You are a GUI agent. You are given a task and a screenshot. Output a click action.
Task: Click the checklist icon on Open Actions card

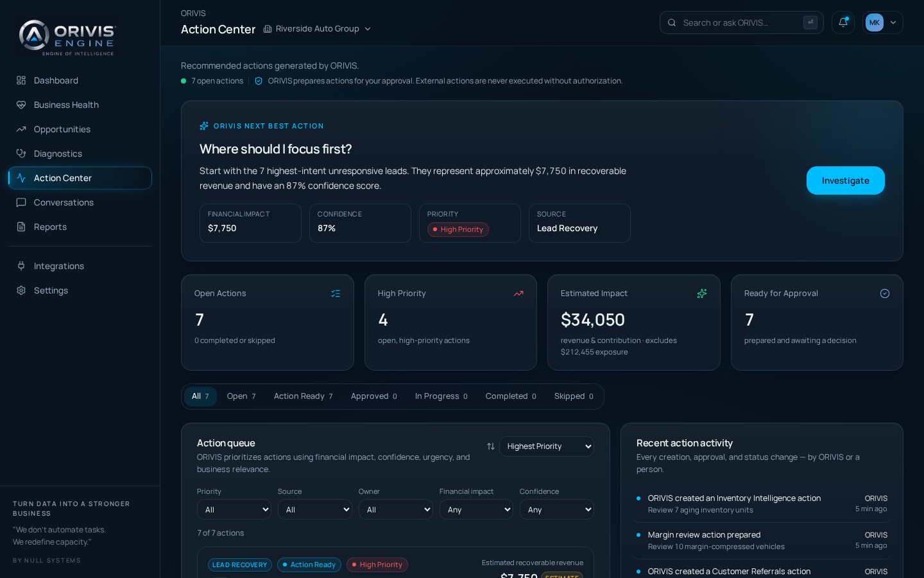coord(336,293)
